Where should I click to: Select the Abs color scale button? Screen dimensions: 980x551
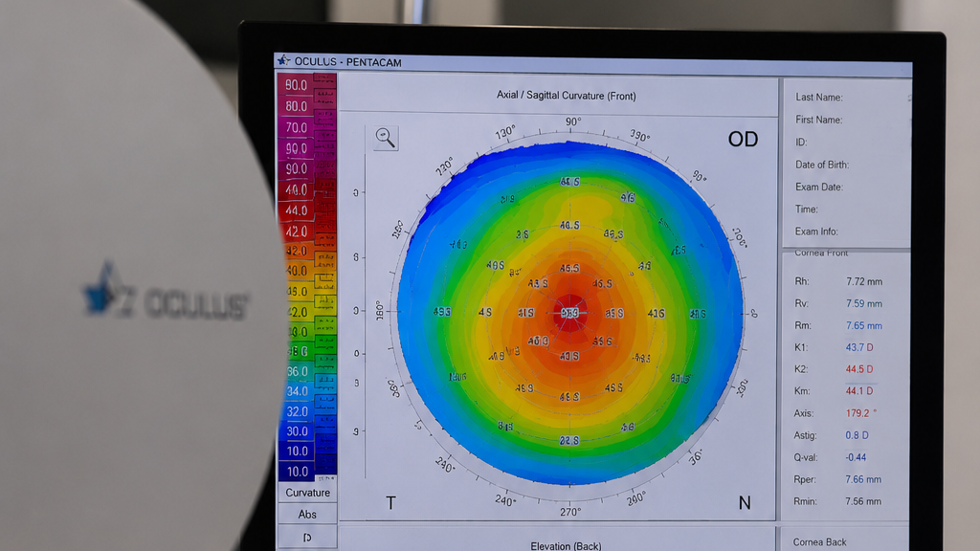tap(307, 514)
